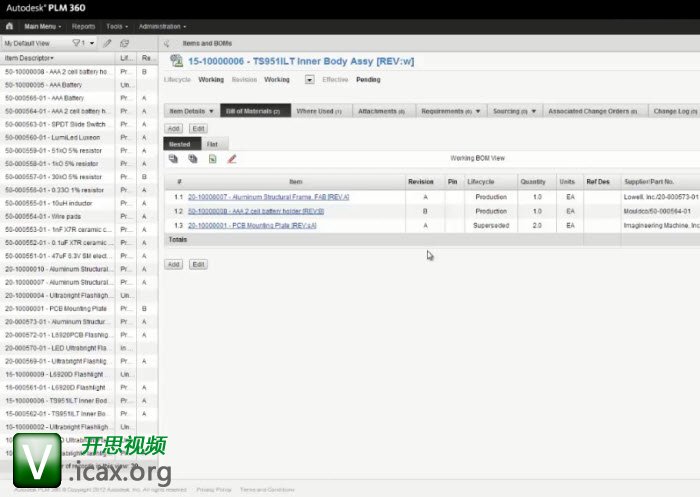Go to the home icon
This screenshot has height=497, width=700.
(x=9, y=26)
